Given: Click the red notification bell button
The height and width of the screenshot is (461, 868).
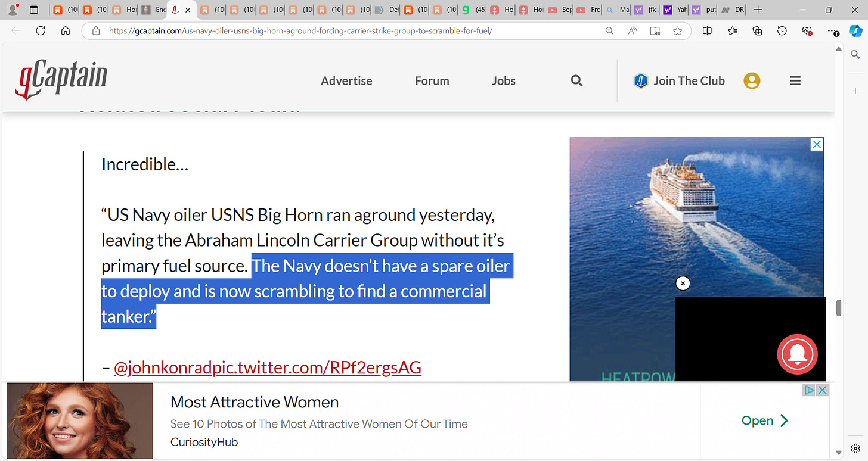Looking at the screenshot, I should pos(797,354).
